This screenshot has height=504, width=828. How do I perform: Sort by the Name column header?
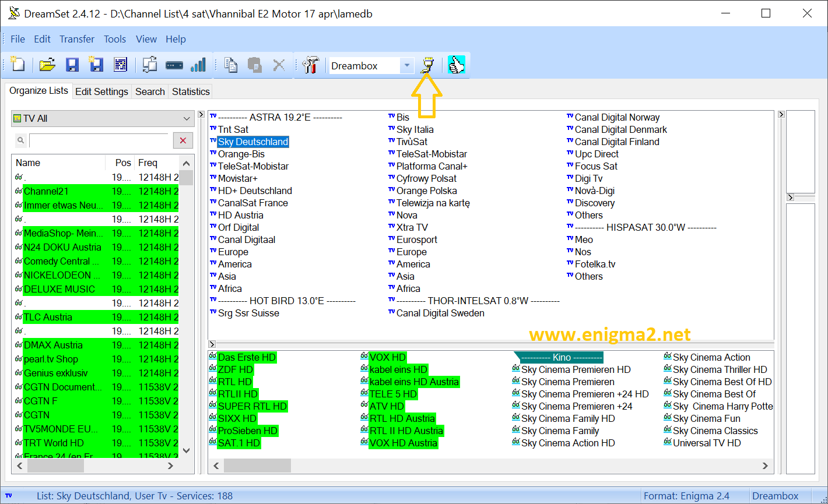click(x=59, y=163)
